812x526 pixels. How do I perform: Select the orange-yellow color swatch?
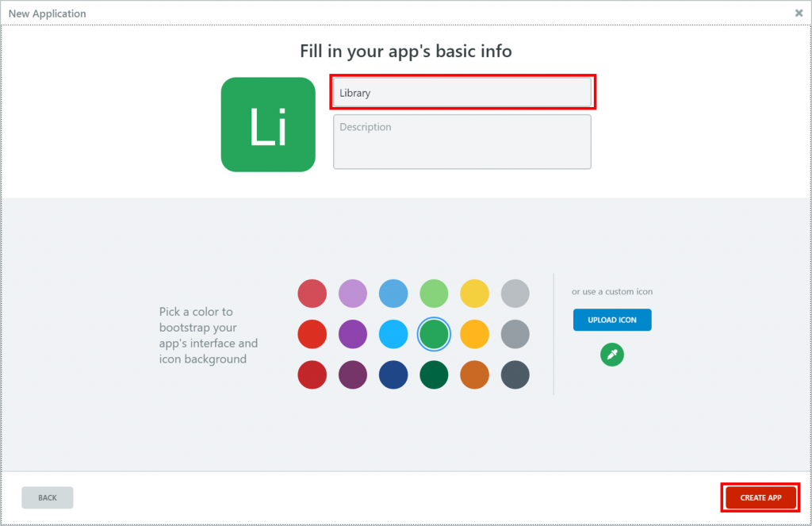tap(475, 334)
